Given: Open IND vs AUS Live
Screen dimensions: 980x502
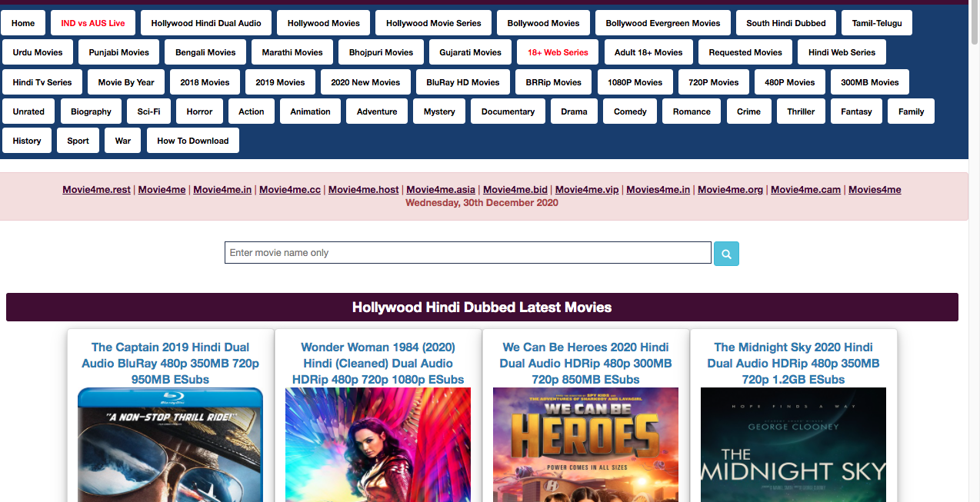Looking at the screenshot, I should tap(93, 23).
